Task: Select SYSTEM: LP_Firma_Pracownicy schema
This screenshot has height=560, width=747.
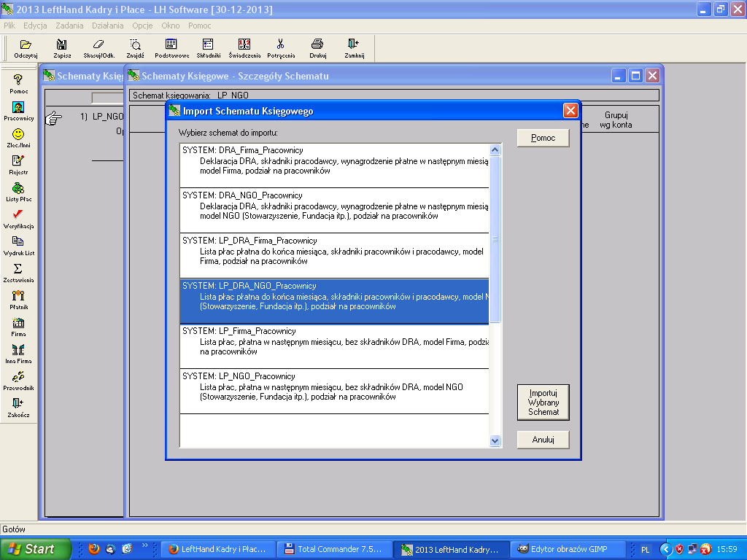Action: point(334,346)
